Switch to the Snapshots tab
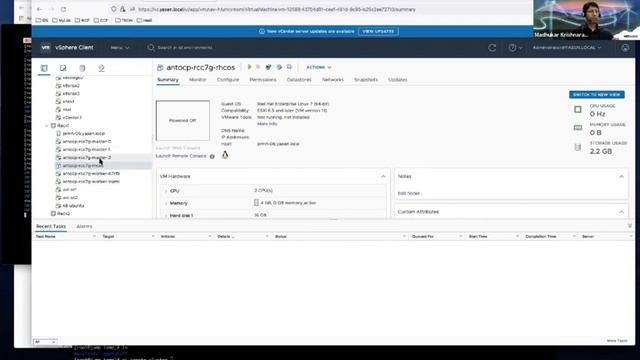 [x=366, y=80]
